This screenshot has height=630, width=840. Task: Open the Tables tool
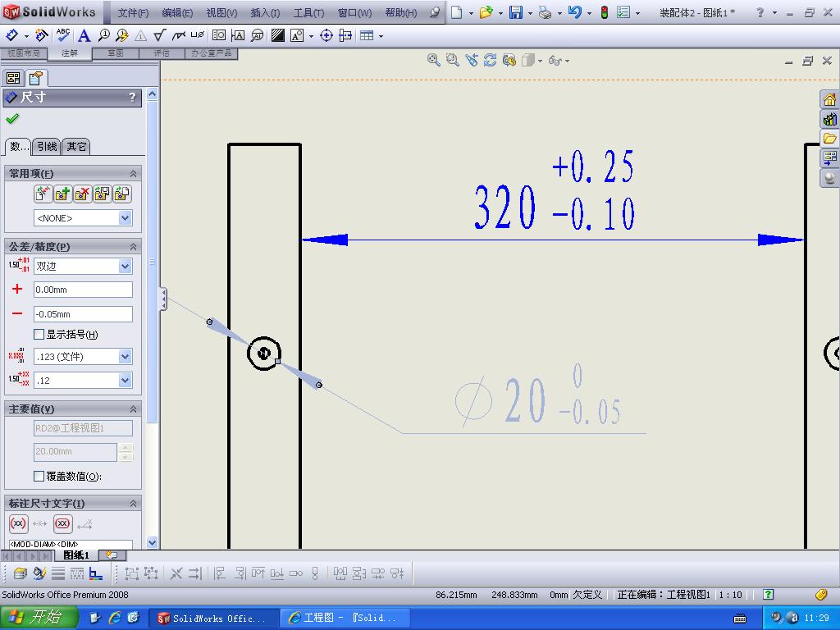pos(367,35)
